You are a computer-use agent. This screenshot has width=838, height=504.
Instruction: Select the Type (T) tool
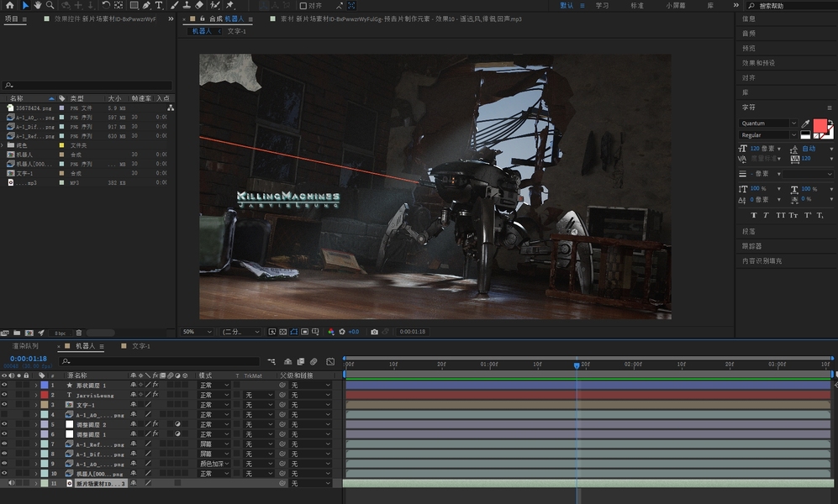click(x=159, y=5)
